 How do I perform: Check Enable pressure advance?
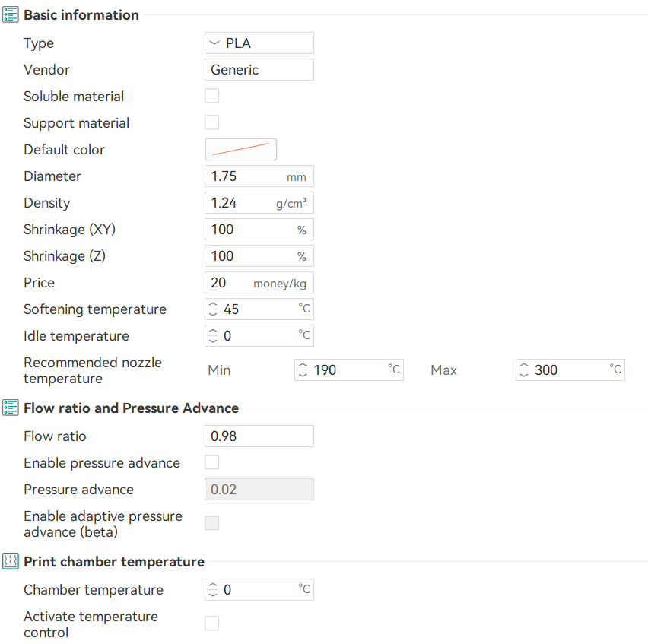tap(212, 462)
